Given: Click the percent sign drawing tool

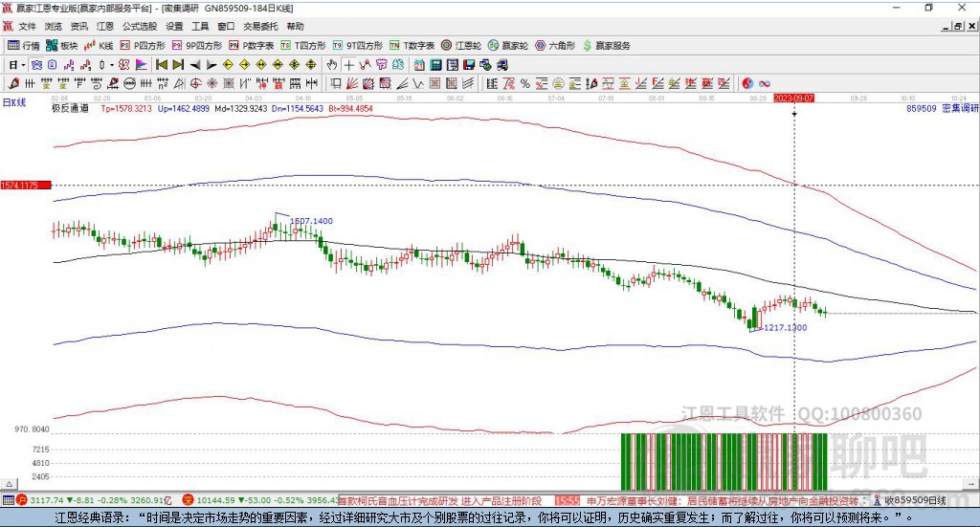Looking at the screenshot, I should coord(523,84).
